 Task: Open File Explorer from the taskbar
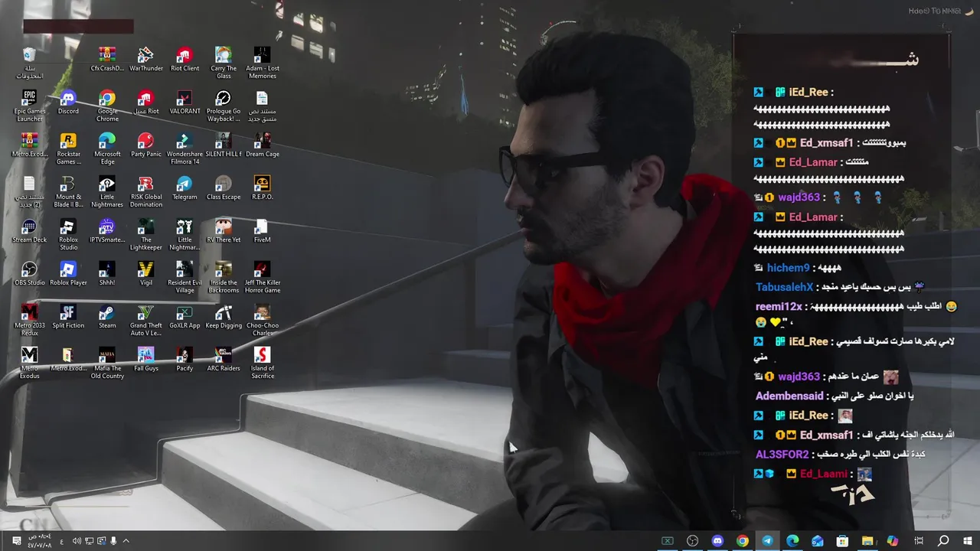click(867, 541)
